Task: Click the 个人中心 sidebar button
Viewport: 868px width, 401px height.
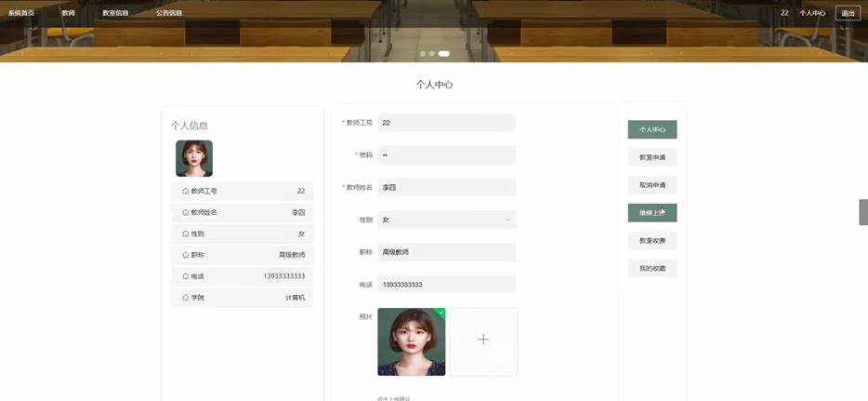Action: (x=652, y=129)
